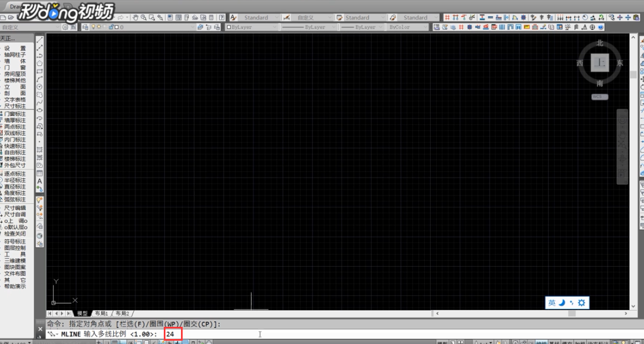Click the Pan hand tool
This screenshot has height=344, width=644.
click(x=135, y=18)
